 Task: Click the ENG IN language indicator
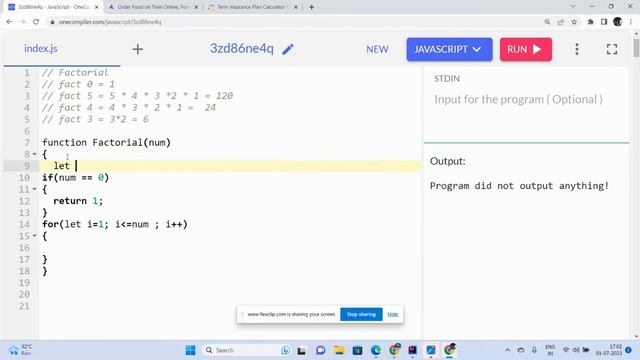550,350
